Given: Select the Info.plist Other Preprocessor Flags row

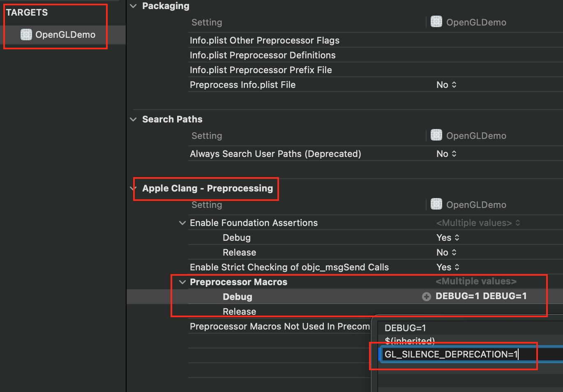Looking at the screenshot, I should point(265,41).
